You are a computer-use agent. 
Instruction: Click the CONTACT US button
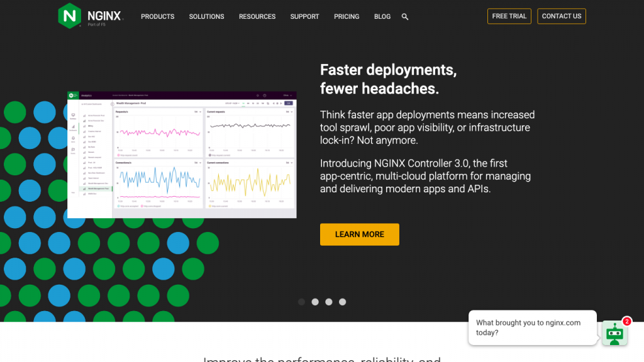562,16
